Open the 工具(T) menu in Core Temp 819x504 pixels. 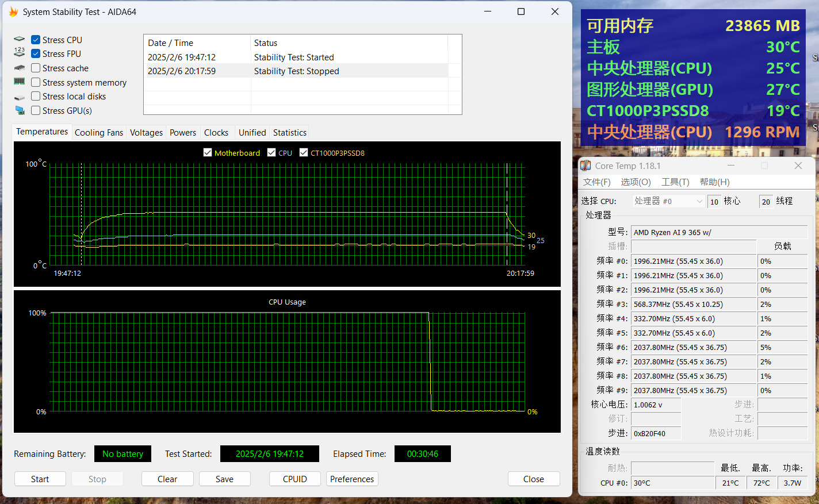click(675, 182)
